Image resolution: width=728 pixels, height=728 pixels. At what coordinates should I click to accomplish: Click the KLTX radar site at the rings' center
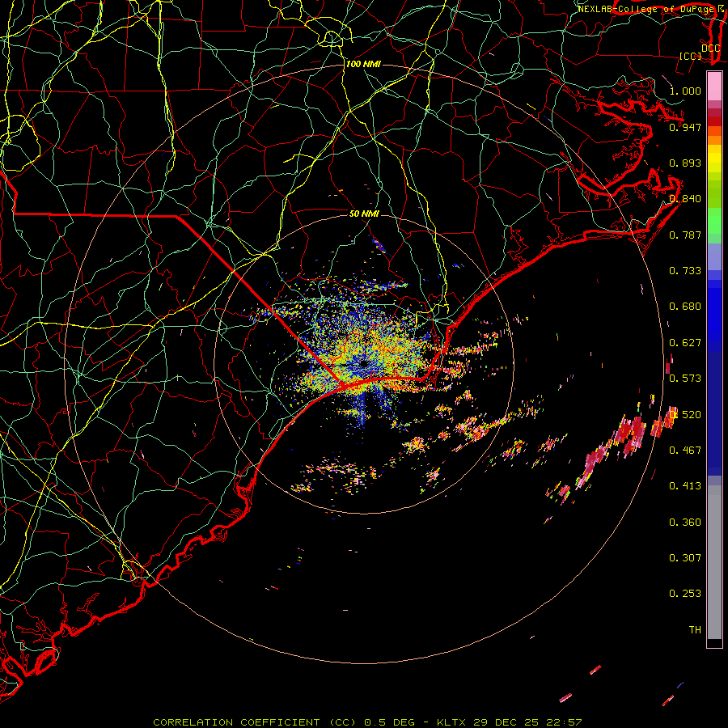tap(363, 363)
